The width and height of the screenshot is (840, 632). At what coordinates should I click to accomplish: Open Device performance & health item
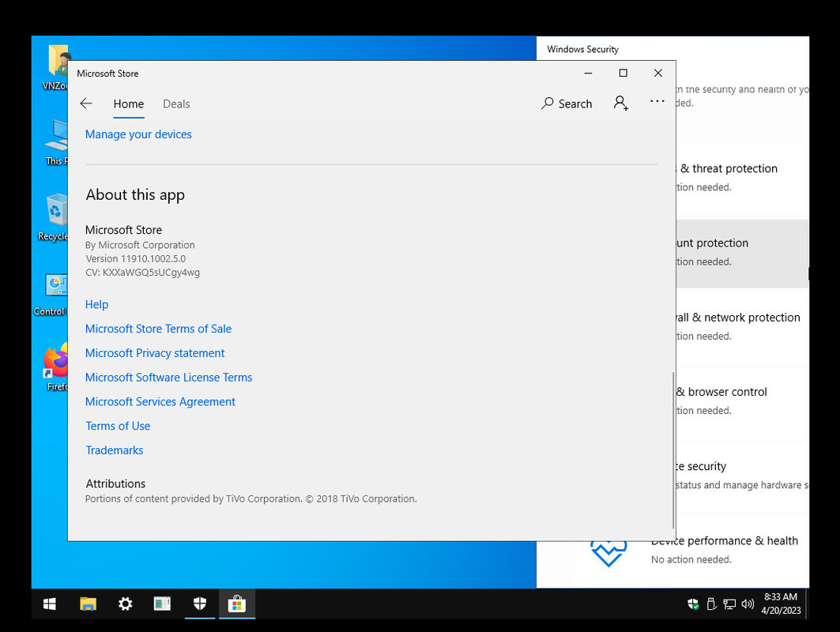725,549
